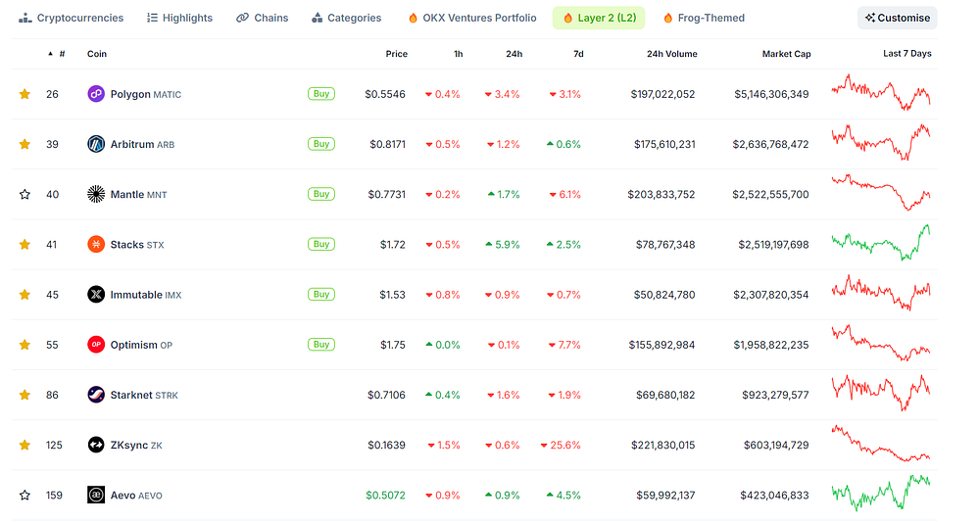Viewport: 980px width, 522px height.
Task: Open the ZKsync ZK coin page
Action: point(136,446)
